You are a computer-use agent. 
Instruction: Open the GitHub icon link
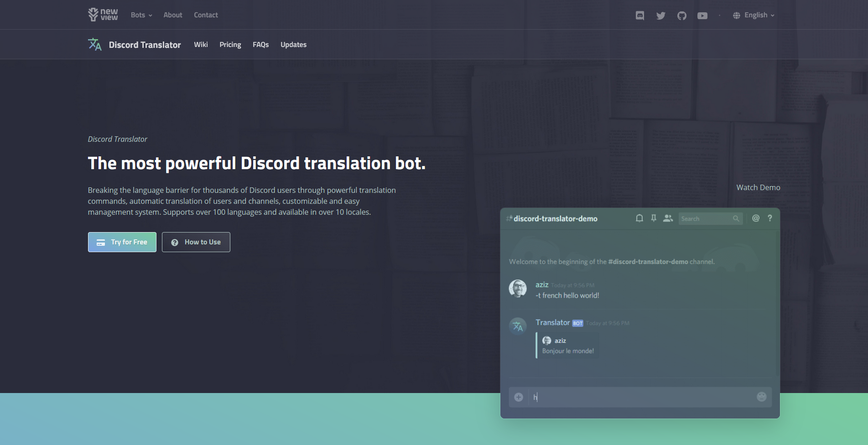(682, 16)
